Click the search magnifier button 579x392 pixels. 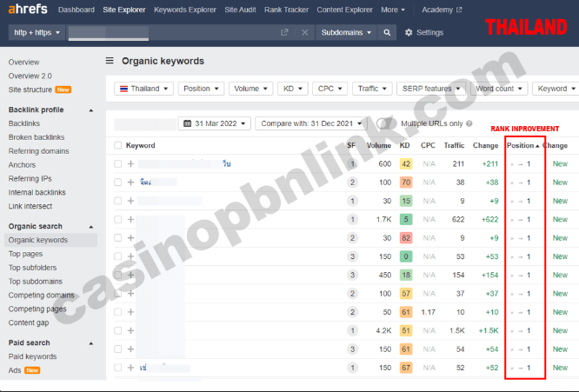[x=387, y=32]
